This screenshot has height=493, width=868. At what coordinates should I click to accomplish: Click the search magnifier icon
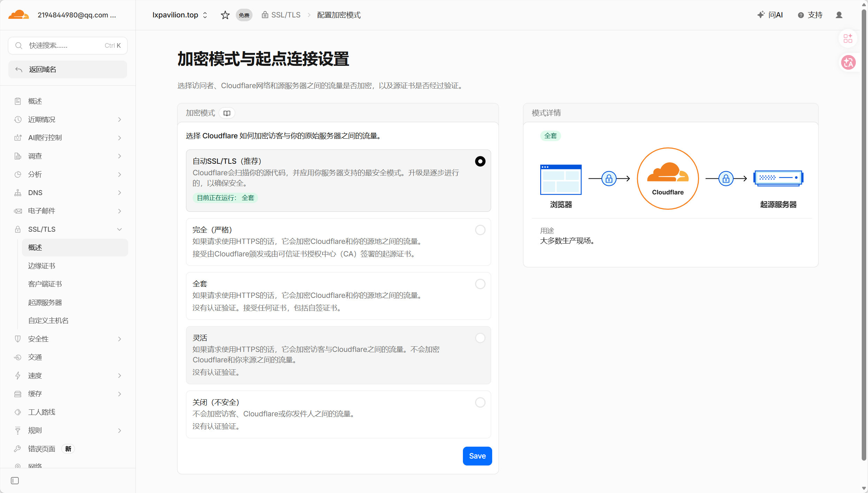(x=19, y=46)
